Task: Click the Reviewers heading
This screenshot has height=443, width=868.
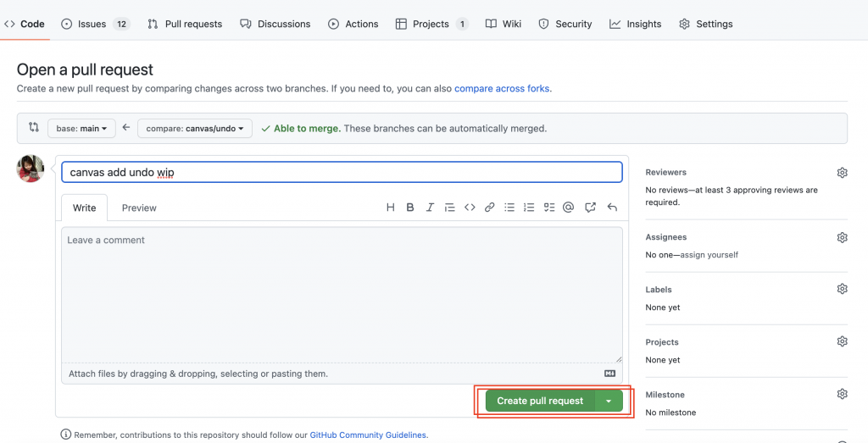Action: tap(666, 173)
